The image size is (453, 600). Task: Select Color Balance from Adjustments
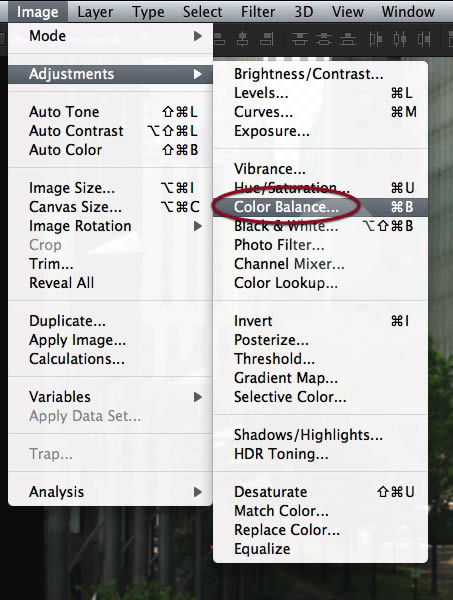[x=320, y=207]
